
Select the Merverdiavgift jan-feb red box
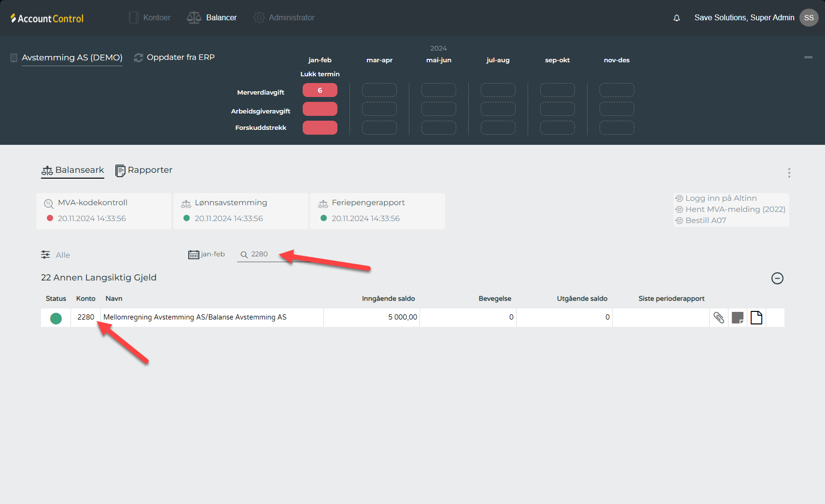[x=320, y=90]
